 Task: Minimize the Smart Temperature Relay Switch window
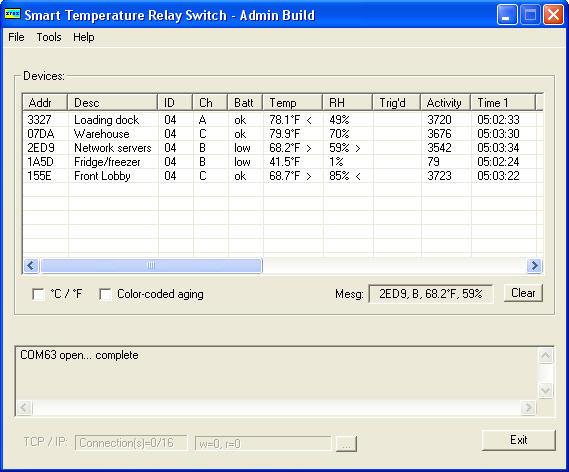tap(507, 15)
